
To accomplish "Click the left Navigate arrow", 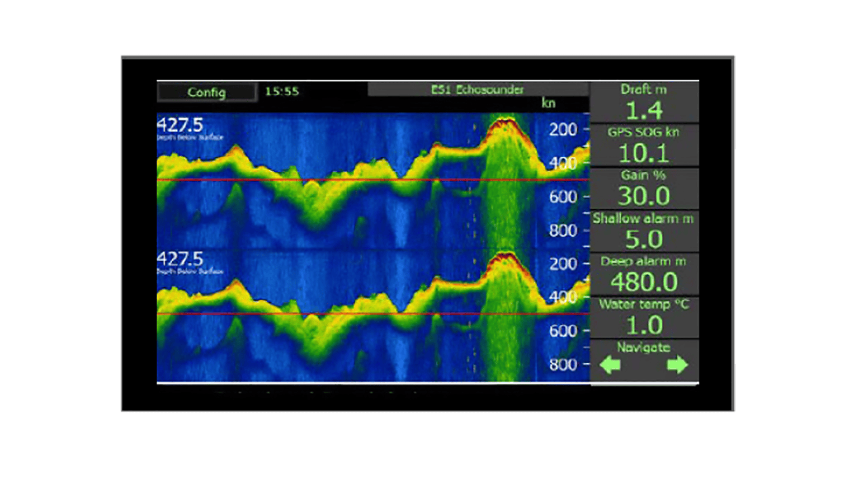I will [x=610, y=364].
